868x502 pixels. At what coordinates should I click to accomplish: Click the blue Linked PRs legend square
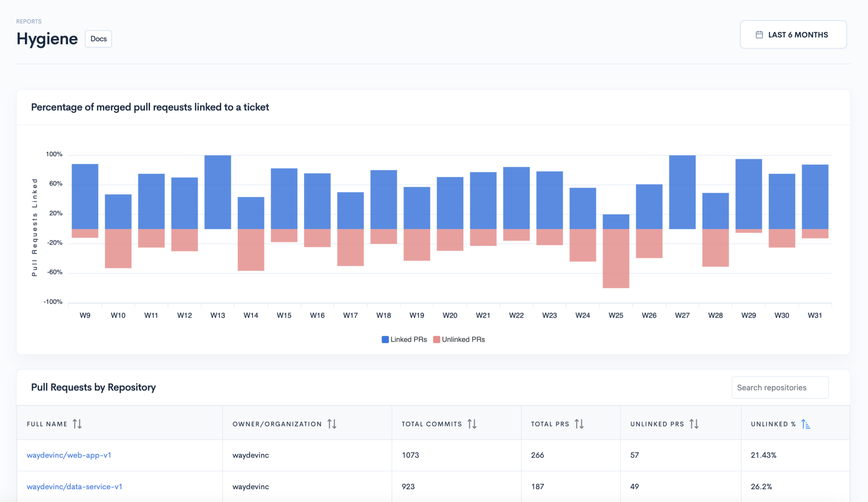[384, 339]
